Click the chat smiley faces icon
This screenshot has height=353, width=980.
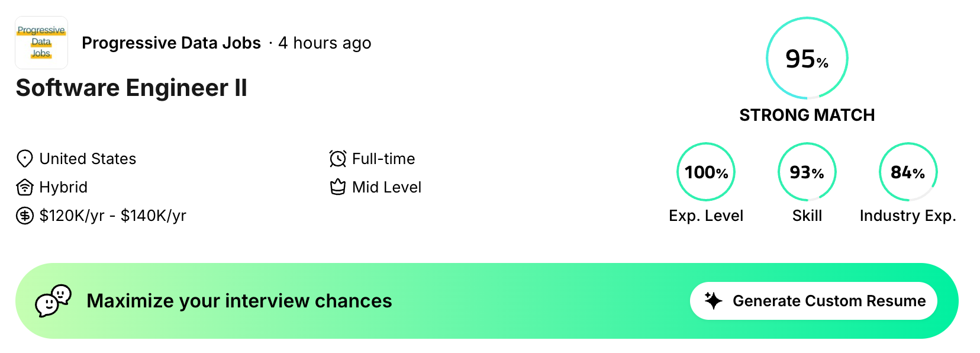(x=53, y=301)
